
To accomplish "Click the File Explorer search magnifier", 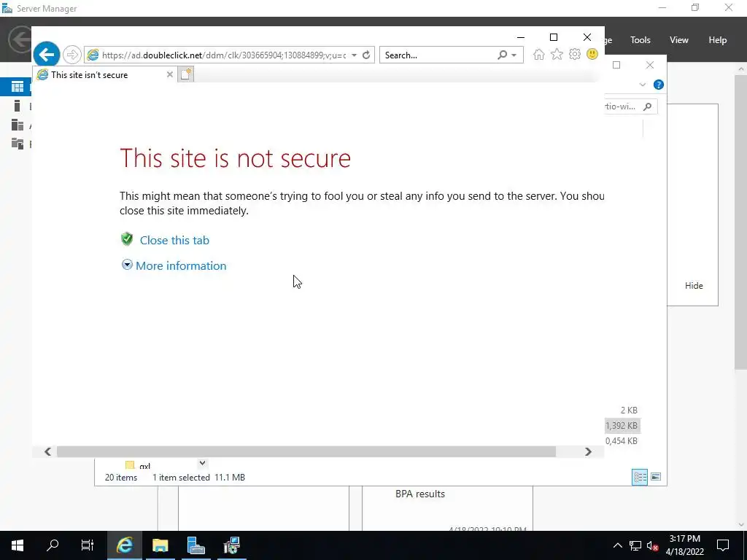I will point(647,106).
